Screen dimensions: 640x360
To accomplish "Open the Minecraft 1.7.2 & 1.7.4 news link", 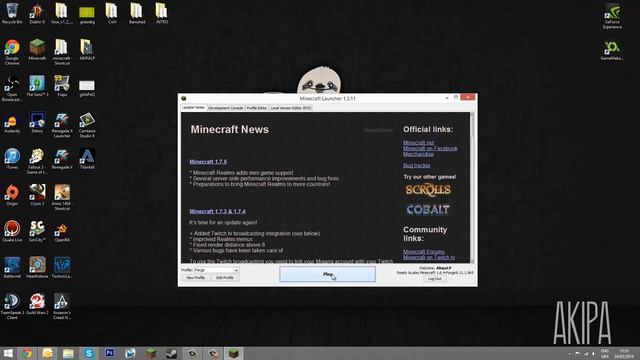I will [217, 211].
